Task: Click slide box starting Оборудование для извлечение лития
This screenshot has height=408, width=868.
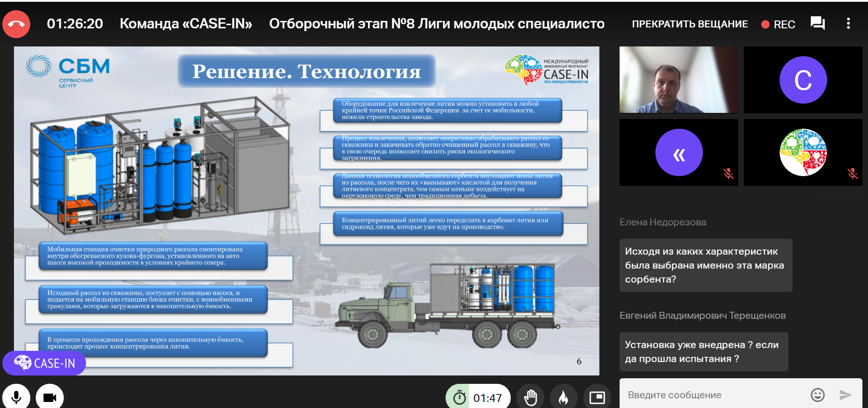Action: [x=447, y=111]
